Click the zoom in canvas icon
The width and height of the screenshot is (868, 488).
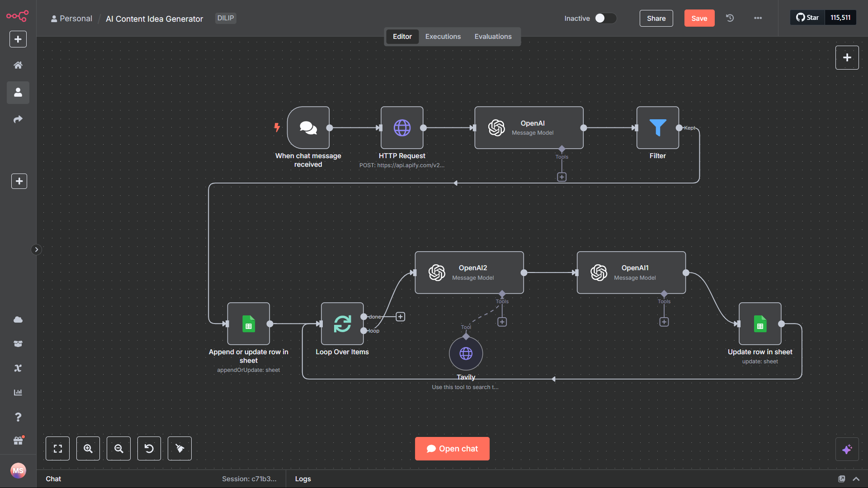coord(88,449)
